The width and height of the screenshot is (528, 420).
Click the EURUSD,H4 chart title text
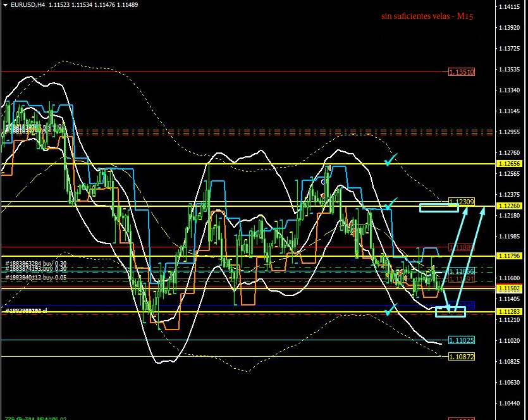(x=28, y=5)
